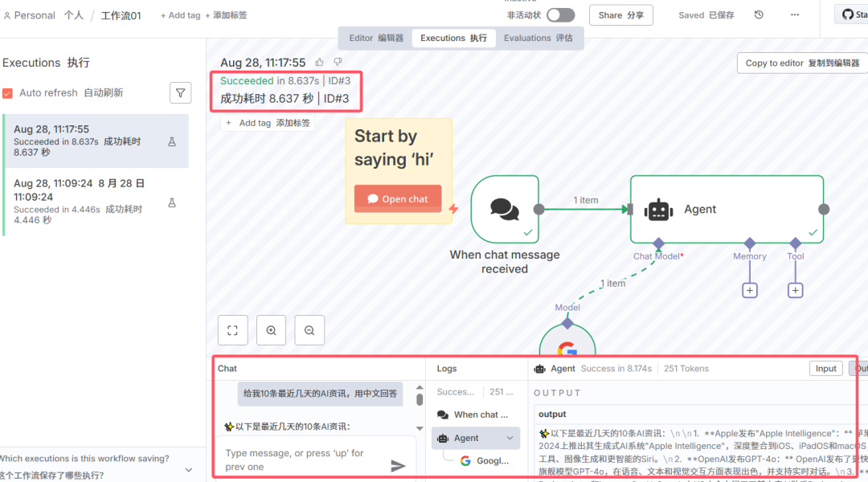Click the user chat message bubble
The height and width of the screenshot is (482, 868).
point(320,394)
